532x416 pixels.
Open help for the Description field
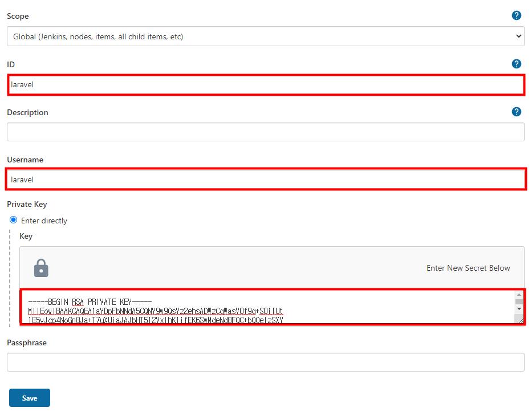[516, 112]
